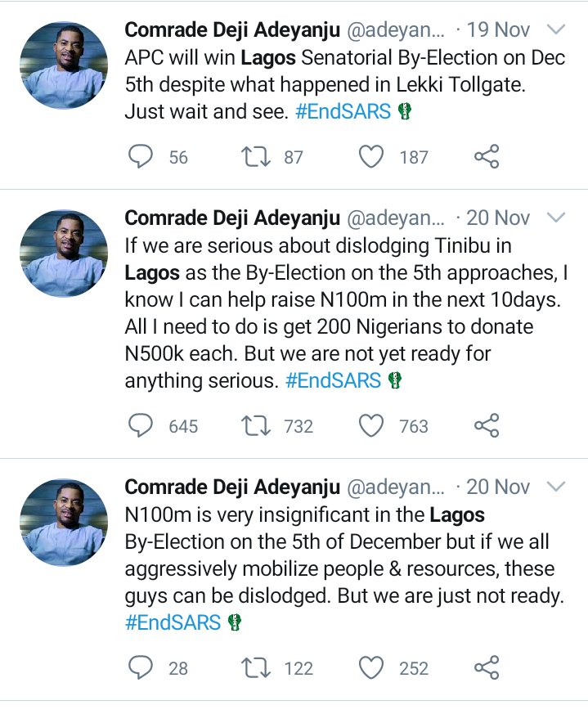Image resolution: width=588 pixels, height=714 pixels.
Task: Like the tweet with 252 likes
Action: point(372,667)
